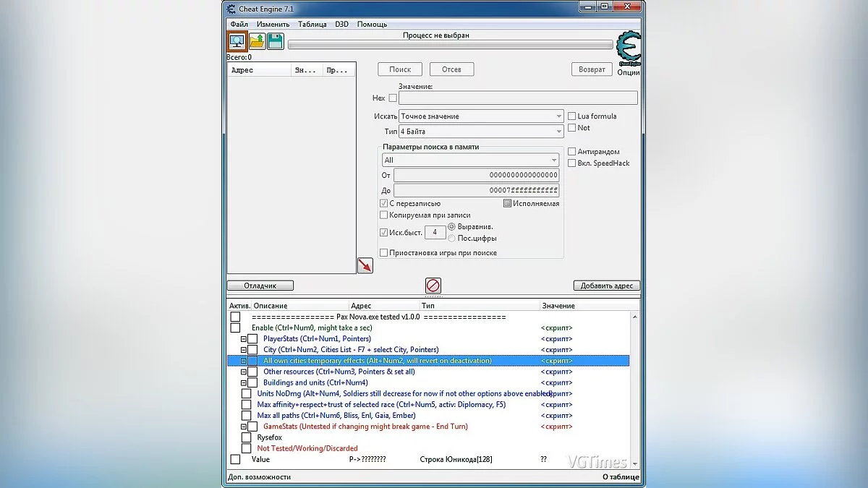
Task: Click the Cheat Engine logo options icon
Action: tap(628, 48)
